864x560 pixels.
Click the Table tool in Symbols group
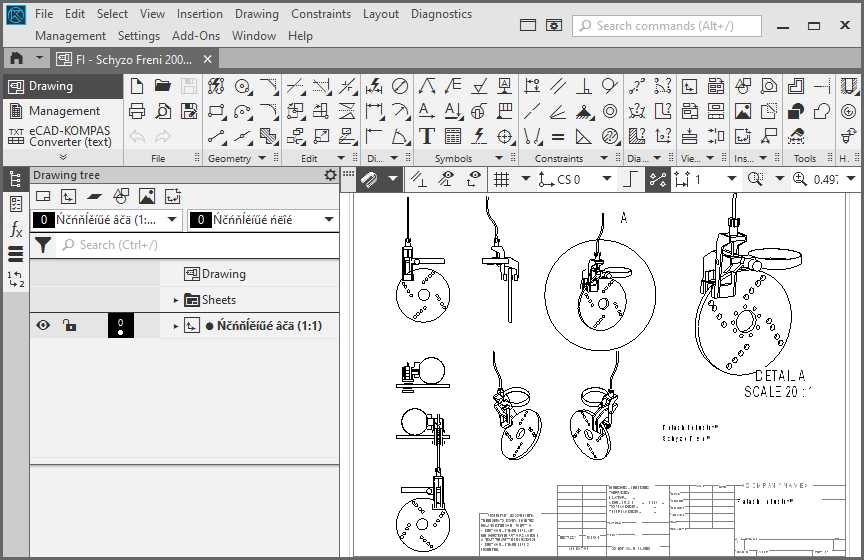[x=453, y=136]
